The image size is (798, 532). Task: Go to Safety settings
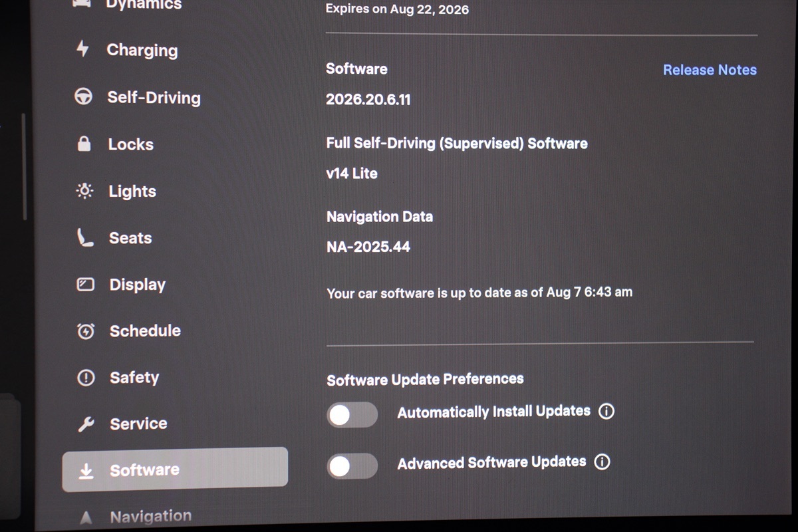(x=134, y=378)
